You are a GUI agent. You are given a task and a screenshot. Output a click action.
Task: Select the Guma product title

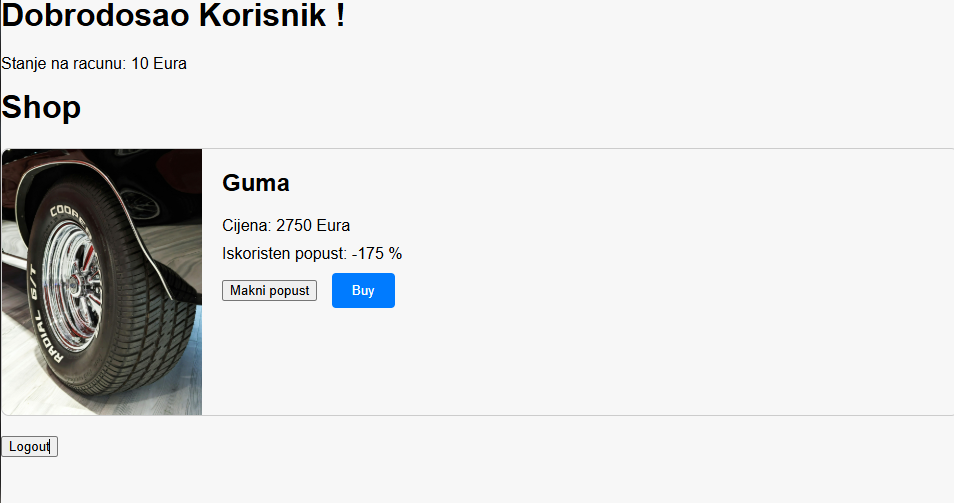point(255,183)
